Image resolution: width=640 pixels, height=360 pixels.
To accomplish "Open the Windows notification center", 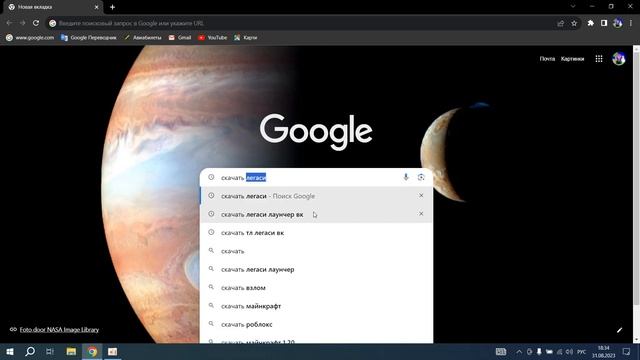I will click(x=627, y=352).
